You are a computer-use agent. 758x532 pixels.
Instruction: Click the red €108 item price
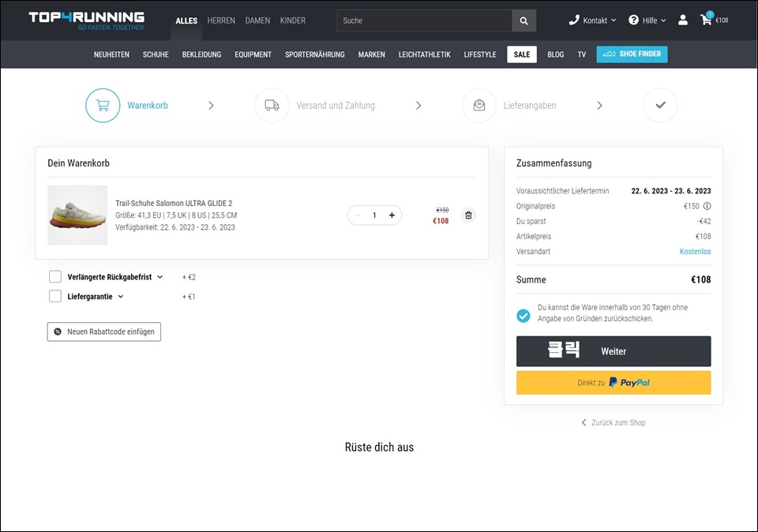tap(441, 221)
